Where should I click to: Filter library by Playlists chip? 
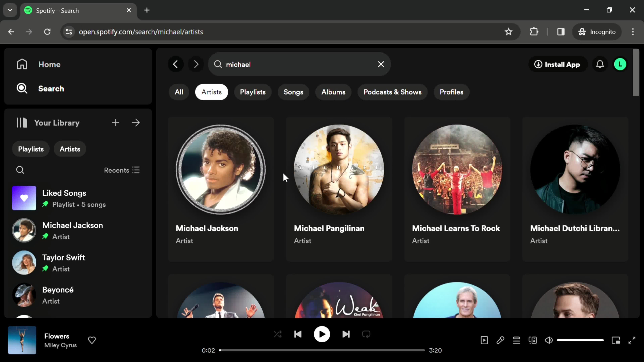(x=31, y=149)
